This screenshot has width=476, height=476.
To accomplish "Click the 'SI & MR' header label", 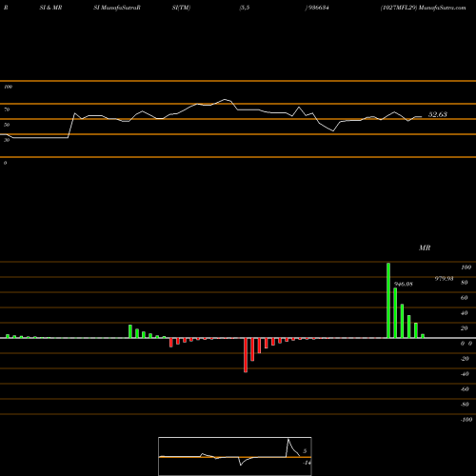I will pos(50,8).
